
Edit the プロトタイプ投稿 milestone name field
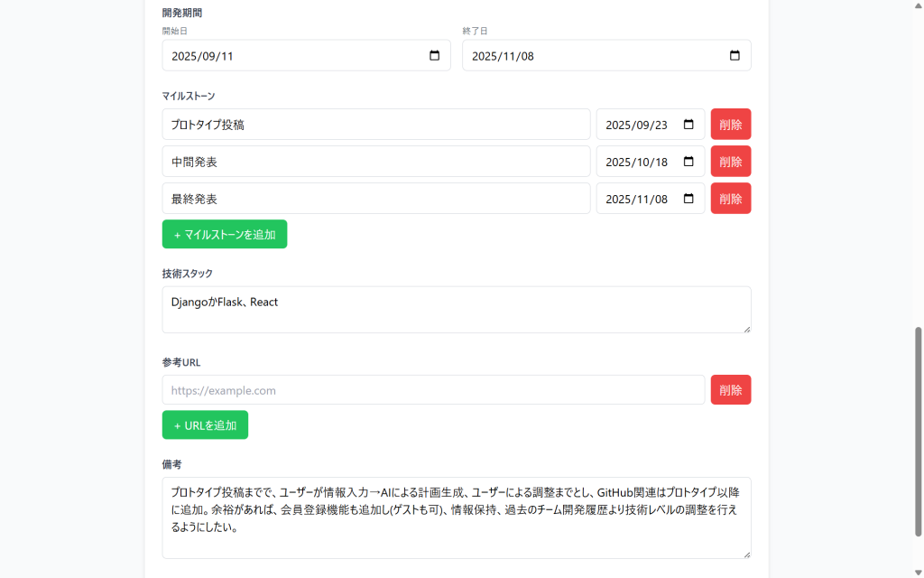point(375,125)
